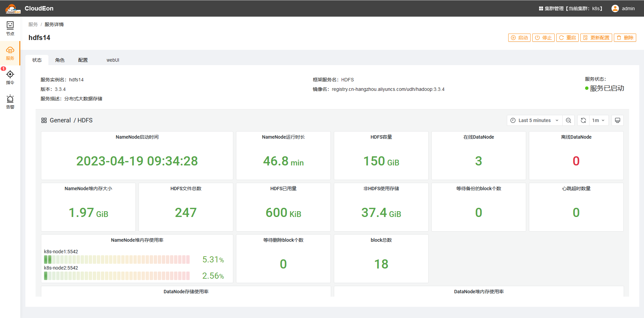
Task: Open the 节点 nodes sidebar item
Action: pyautogui.click(x=10, y=29)
